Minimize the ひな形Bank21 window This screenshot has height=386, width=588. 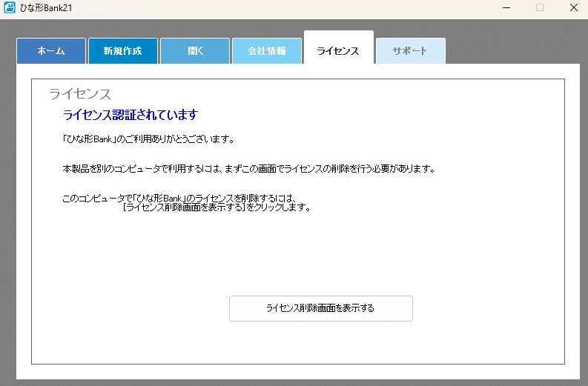pos(506,7)
